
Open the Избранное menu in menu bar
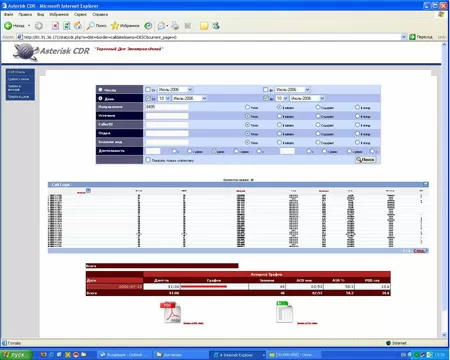[59, 14]
